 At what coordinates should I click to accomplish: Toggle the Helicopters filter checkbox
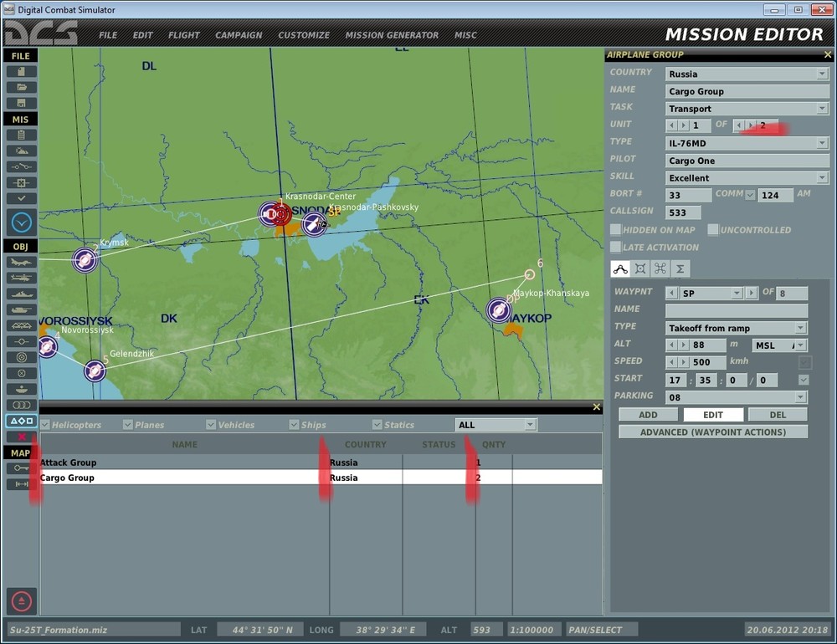click(45, 425)
